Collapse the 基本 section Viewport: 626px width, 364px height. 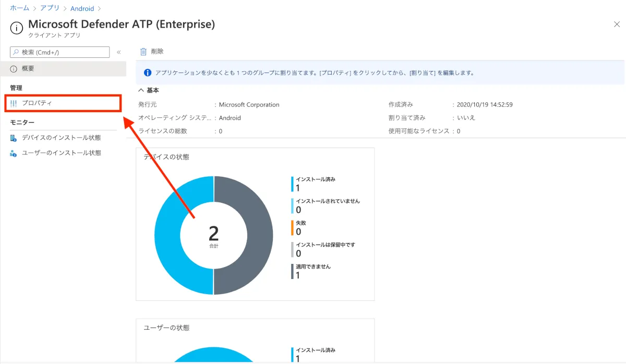149,90
